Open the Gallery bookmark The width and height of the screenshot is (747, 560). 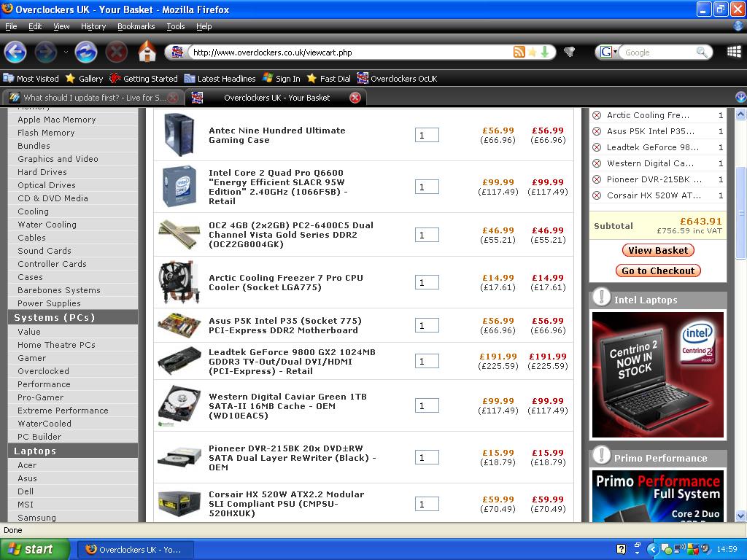[x=85, y=79]
